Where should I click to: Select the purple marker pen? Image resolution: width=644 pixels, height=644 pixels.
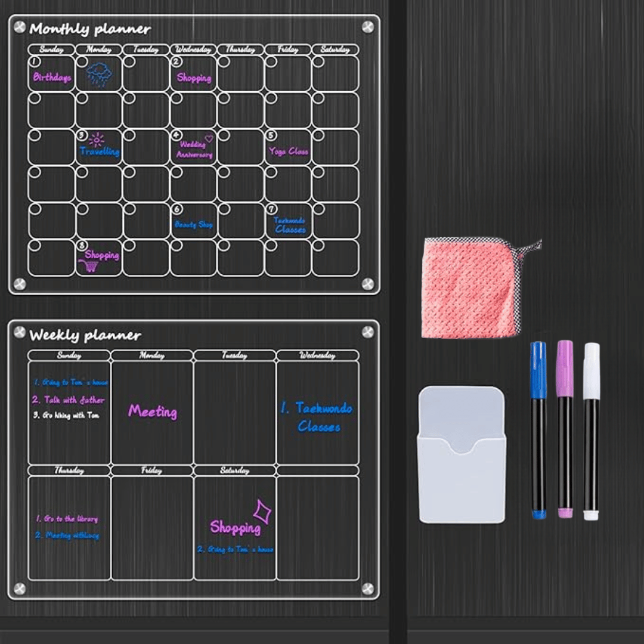565,429
